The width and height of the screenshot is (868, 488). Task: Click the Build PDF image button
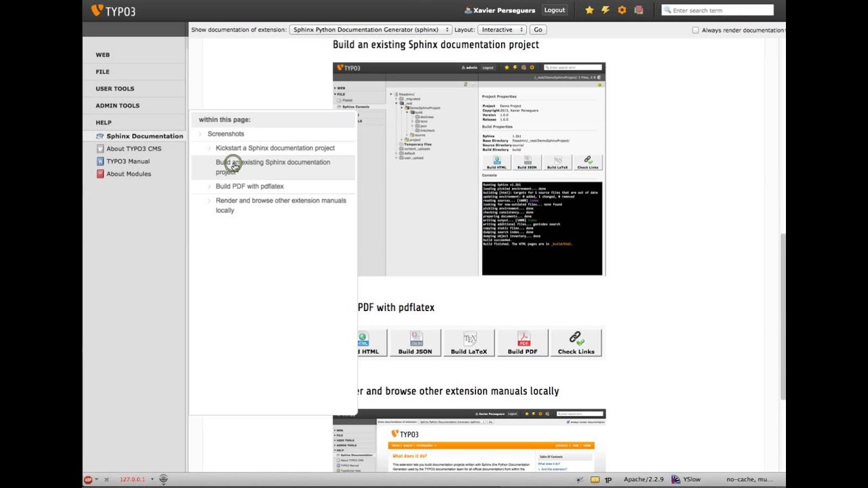pyautogui.click(x=522, y=343)
